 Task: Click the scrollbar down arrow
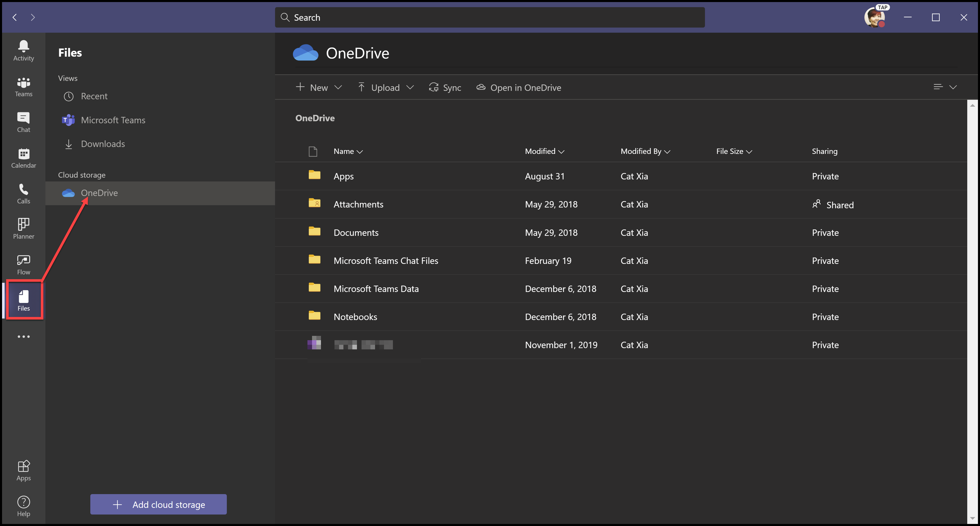point(972,518)
